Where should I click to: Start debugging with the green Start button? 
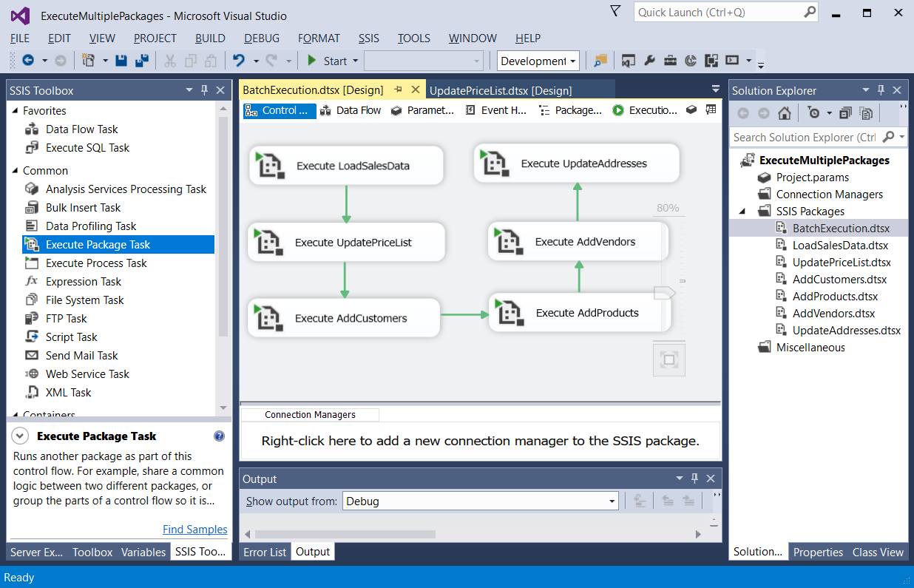coord(327,61)
